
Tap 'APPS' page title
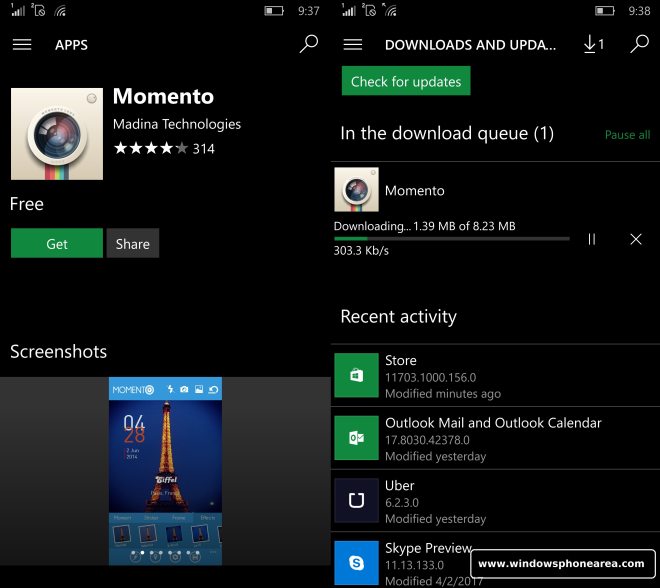pyautogui.click(x=71, y=45)
